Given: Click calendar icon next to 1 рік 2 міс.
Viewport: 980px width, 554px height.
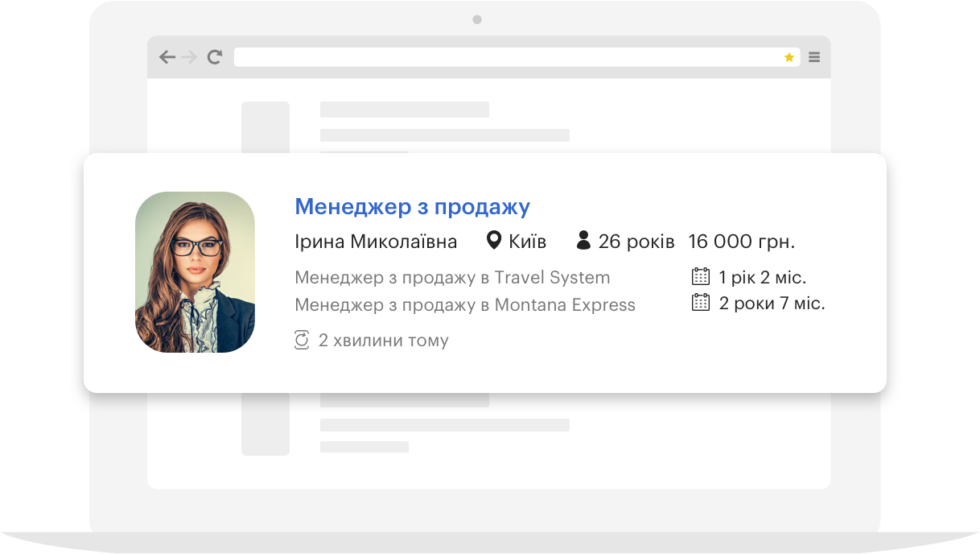Looking at the screenshot, I should click(x=701, y=277).
